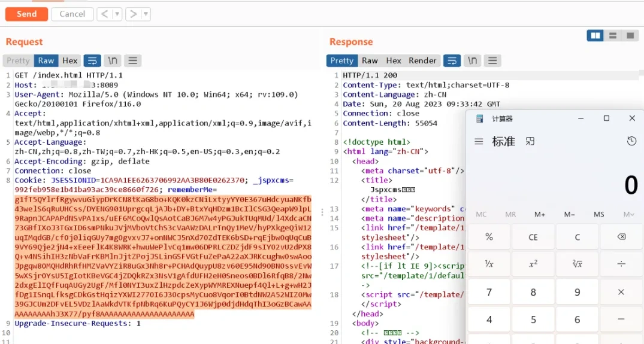Click the calculator MS memory store button
This screenshot has width=644, height=344.
599,214
